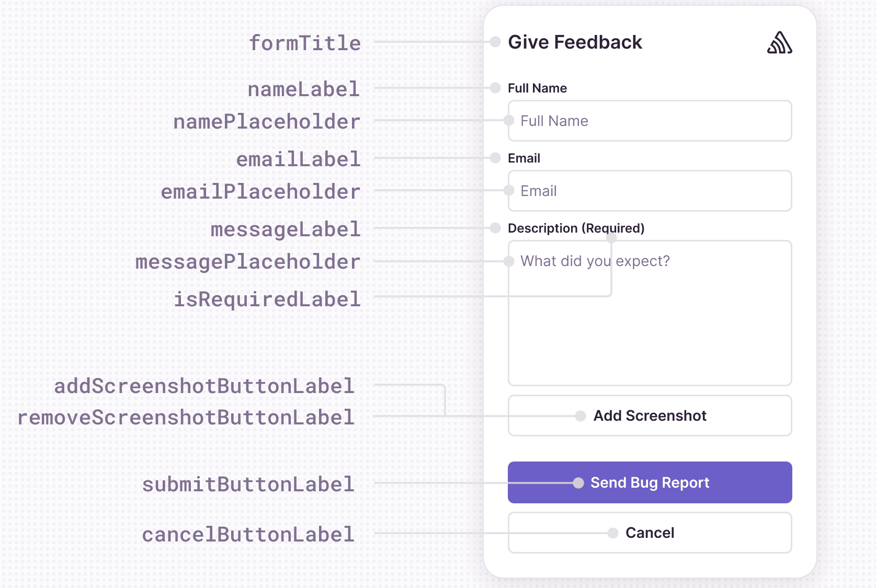Screen dimensions: 876x588
Task: Select the isRequiredLabel annotation text
Action: 267,299
